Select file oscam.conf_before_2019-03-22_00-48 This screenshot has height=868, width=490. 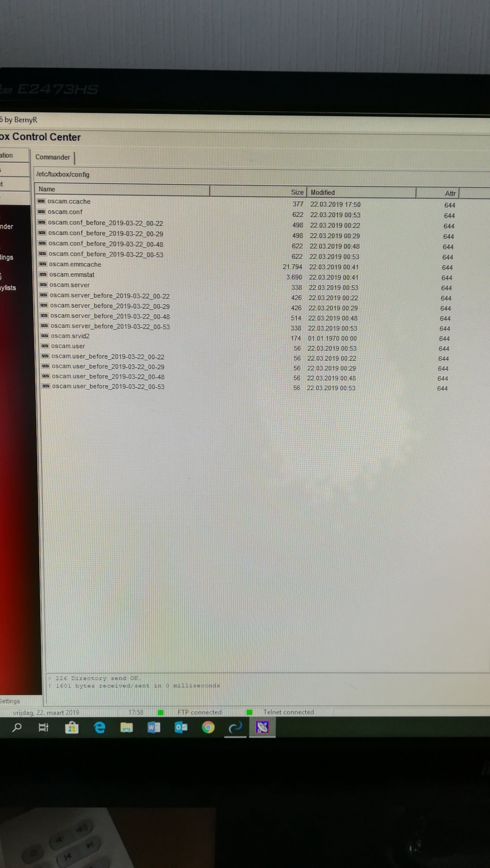click(106, 244)
